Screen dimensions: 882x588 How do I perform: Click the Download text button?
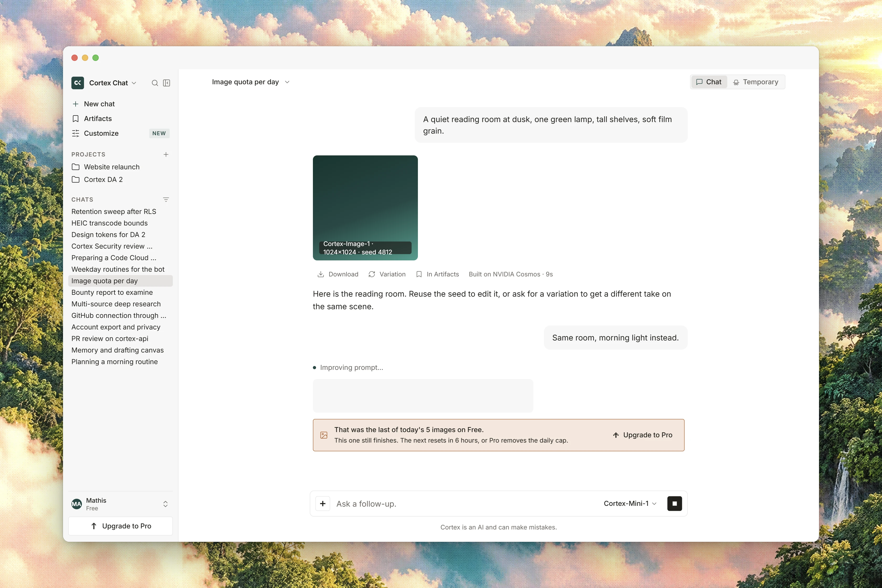click(344, 274)
